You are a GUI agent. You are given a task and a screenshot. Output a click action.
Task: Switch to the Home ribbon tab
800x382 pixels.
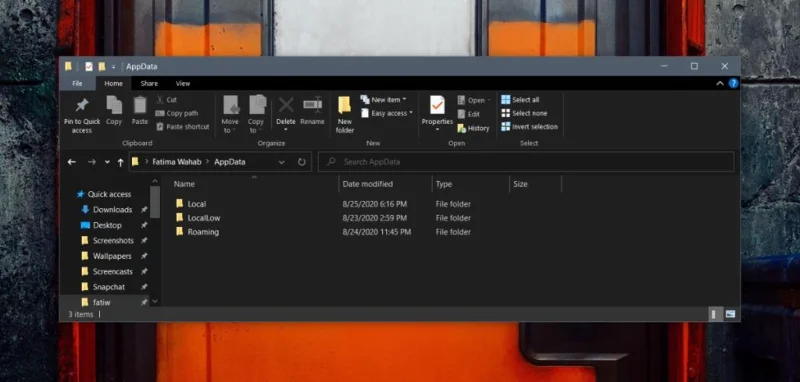click(113, 83)
